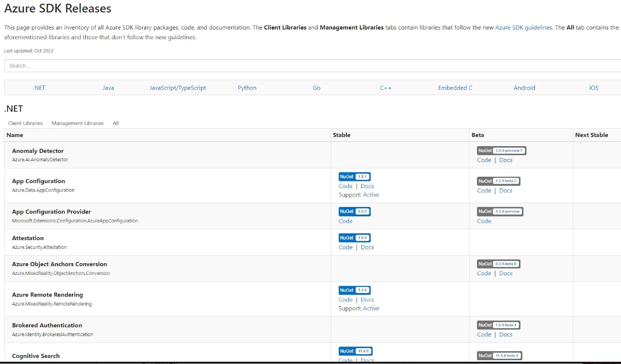This screenshot has width=621, height=364.
Task: Show the Client Libraries sub-tab
Action: (26, 123)
